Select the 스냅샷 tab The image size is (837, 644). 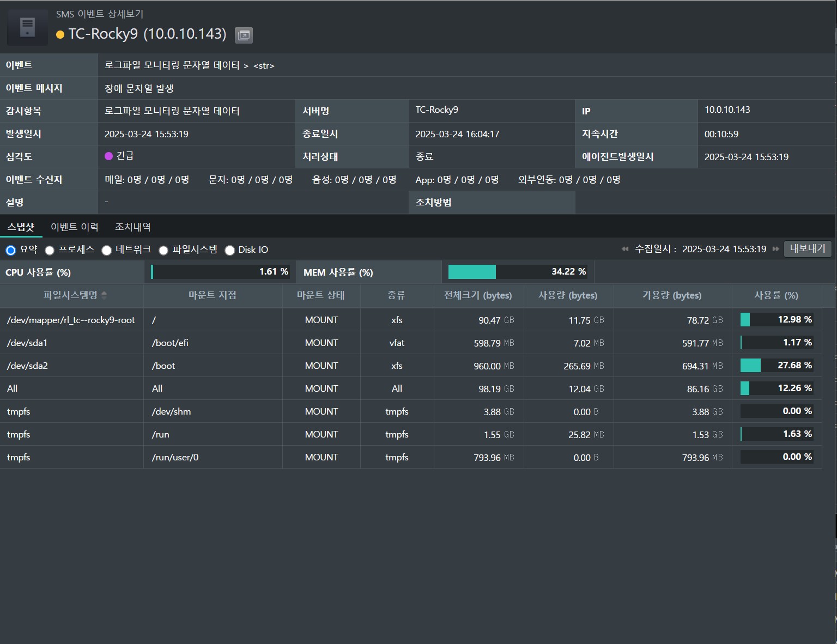21,227
